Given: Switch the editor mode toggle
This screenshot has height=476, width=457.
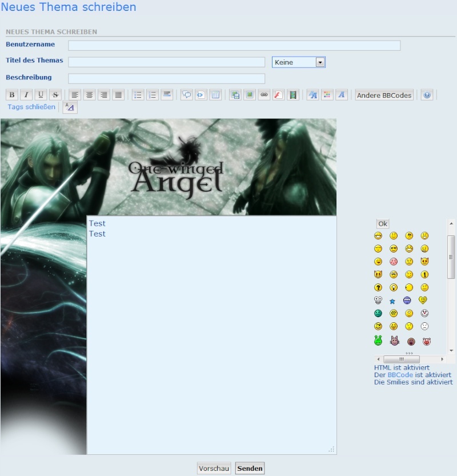Looking at the screenshot, I should pos(70,107).
